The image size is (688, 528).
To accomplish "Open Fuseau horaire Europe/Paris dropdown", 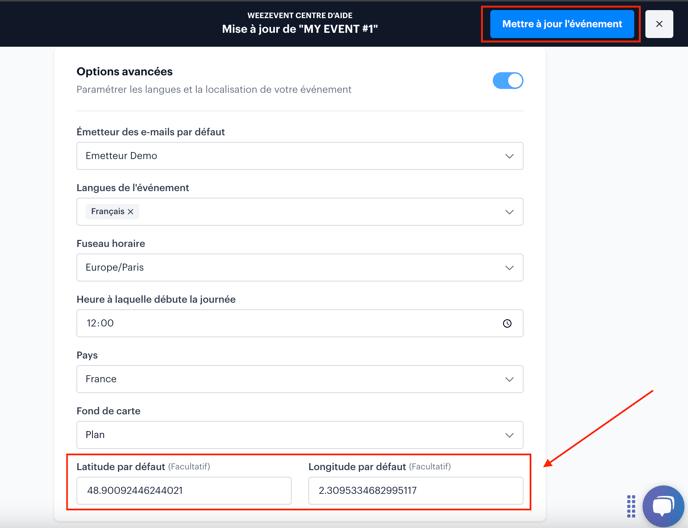I will click(x=300, y=267).
